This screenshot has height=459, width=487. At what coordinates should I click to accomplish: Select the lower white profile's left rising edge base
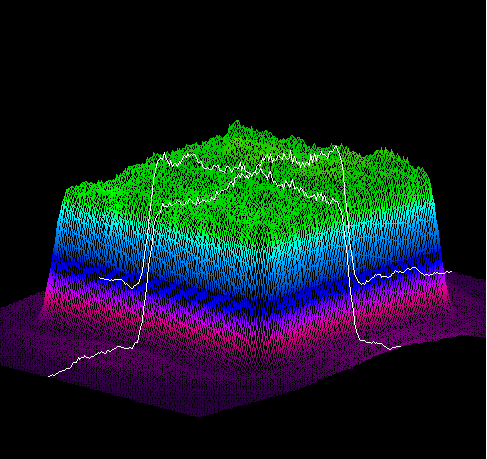pos(134,346)
